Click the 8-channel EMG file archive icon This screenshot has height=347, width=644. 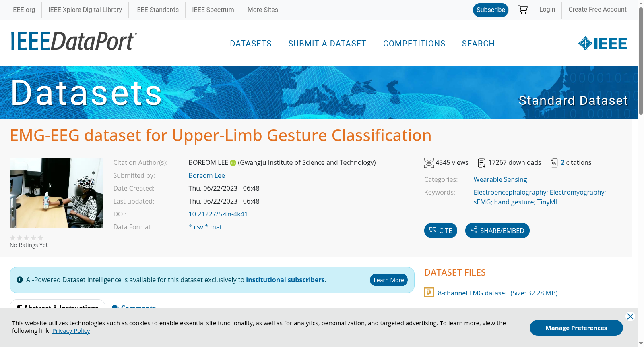coord(429,292)
